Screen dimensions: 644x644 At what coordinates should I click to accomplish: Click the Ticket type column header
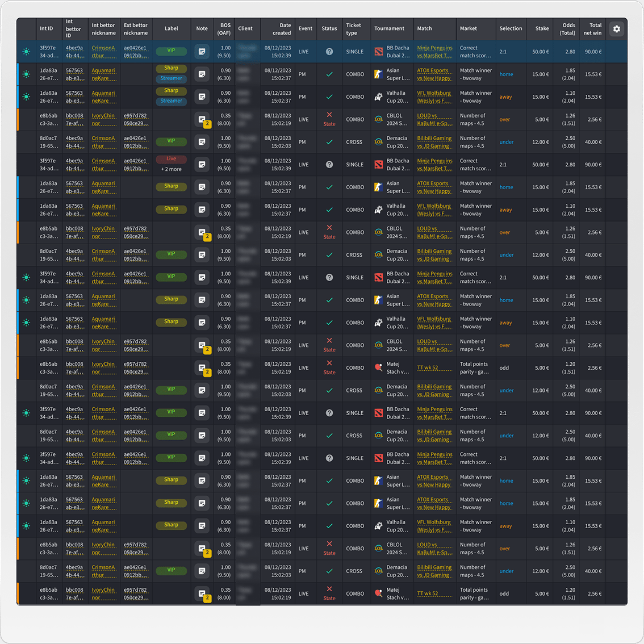tap(353, 29)
